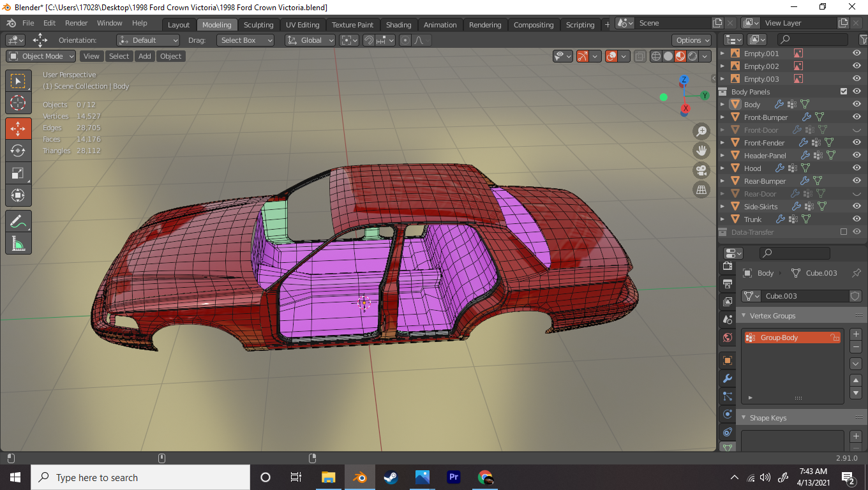868x490 pixels.
Task: Open World properties tab (globe icon)
Action: point(727,337)
